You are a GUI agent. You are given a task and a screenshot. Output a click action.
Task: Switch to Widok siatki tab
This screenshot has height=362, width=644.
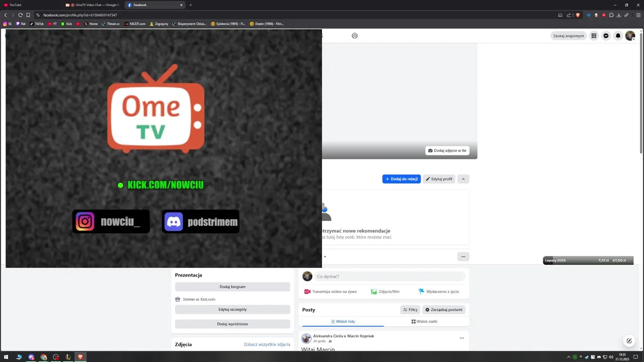click(425, 321)
